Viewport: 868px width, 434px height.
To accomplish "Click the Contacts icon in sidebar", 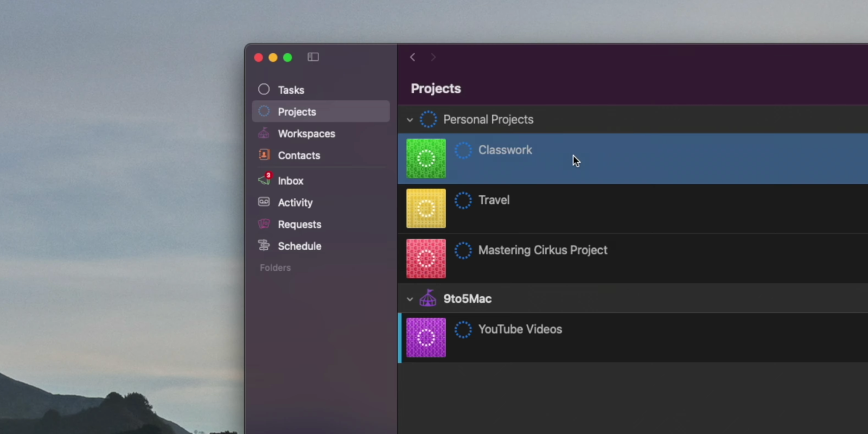I will 264,155.
